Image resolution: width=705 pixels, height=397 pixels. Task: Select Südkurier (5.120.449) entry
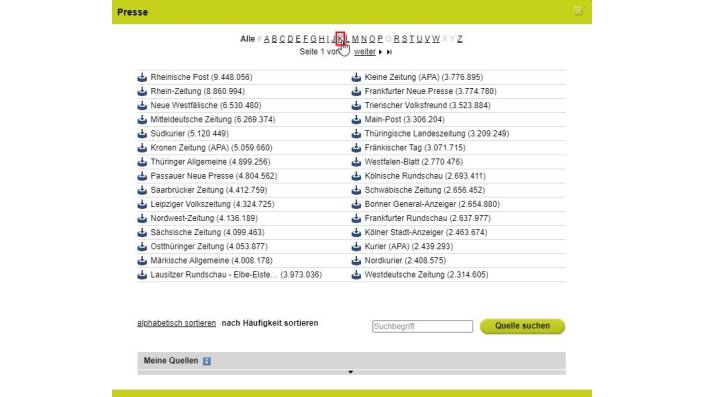coord(189,134)
